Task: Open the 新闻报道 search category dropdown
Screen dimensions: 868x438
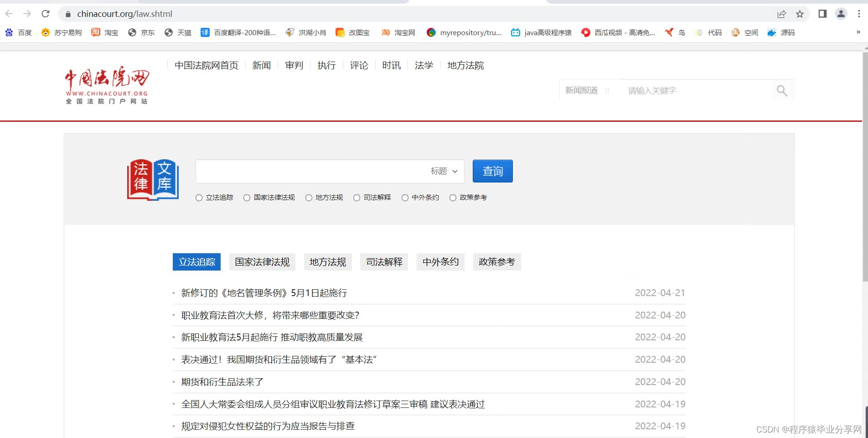Action: tap(587, 90)
